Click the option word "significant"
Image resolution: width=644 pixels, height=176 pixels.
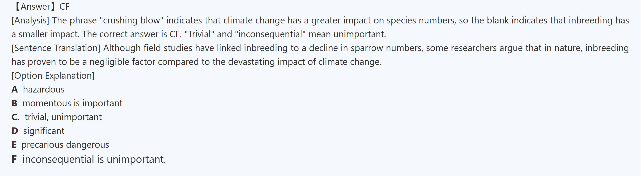[44, 131]
